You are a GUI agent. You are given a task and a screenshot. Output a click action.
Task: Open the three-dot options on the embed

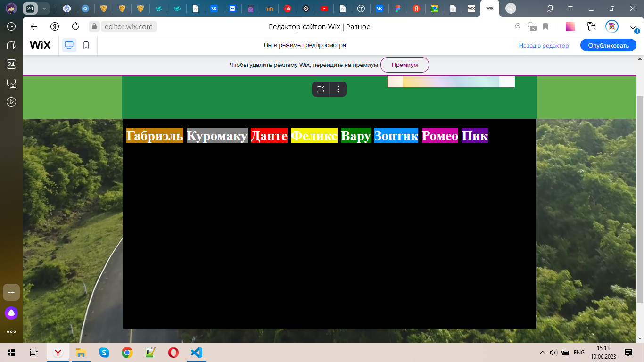coord(338,89)
